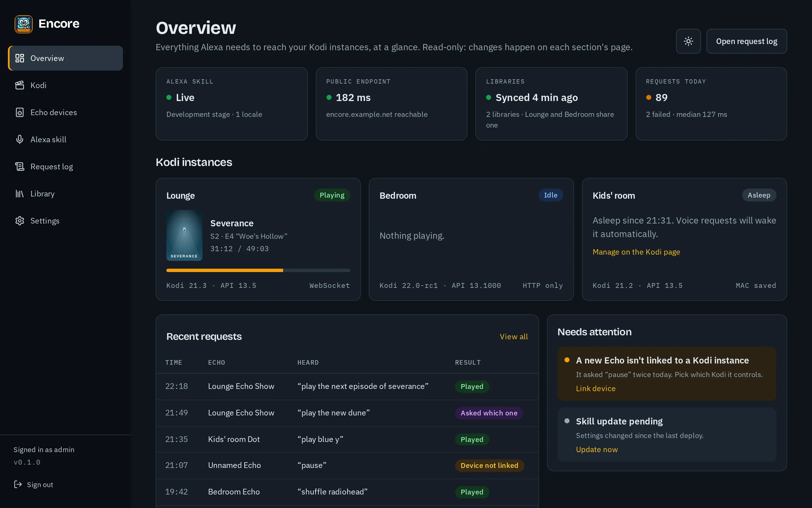
Task: Open Alexa skill navigation item
Action: 65,139
